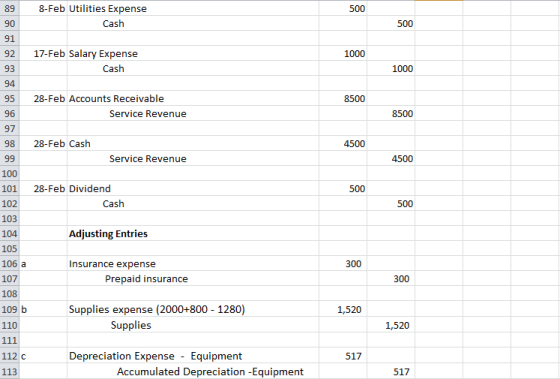Click 'Depreciation Expense - Equipment' cell
Screen dimensions: 560x379
(193, 356)
